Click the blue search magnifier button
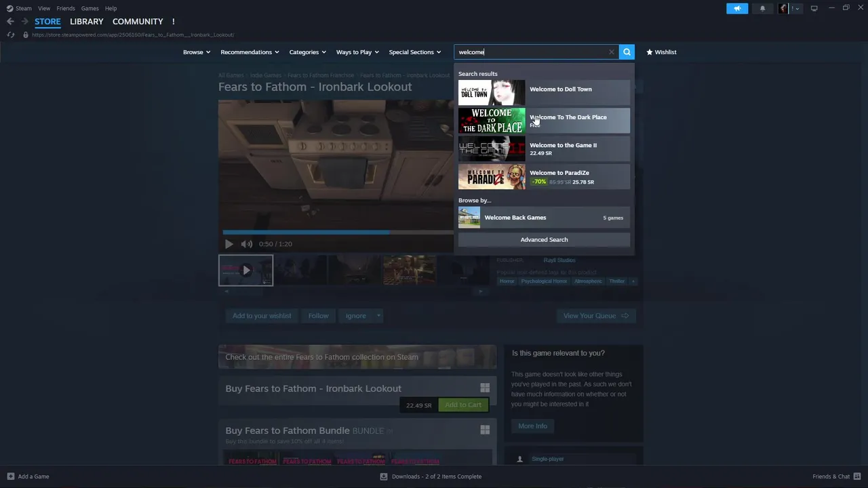The image size is (868, 488). tap(627, 52)
